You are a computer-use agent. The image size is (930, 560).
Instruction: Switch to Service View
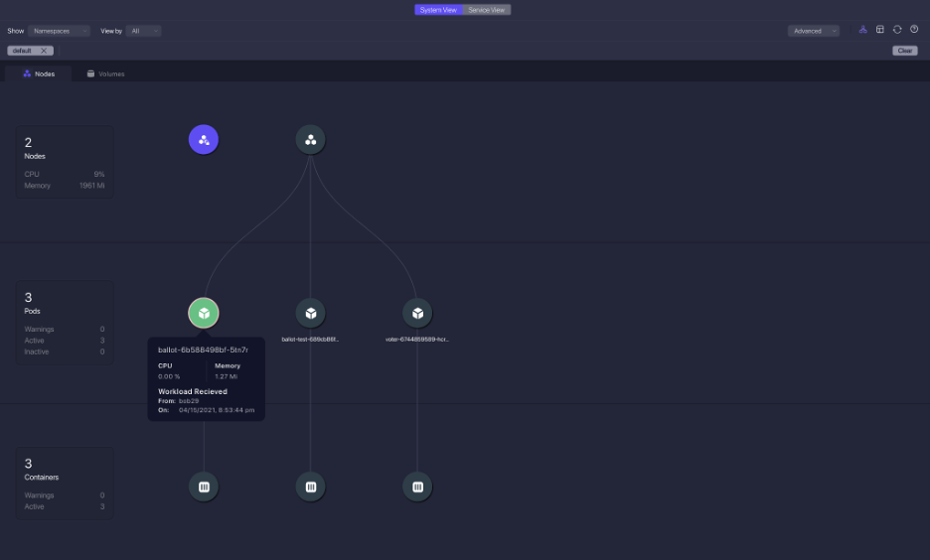(x=486, y=10)
